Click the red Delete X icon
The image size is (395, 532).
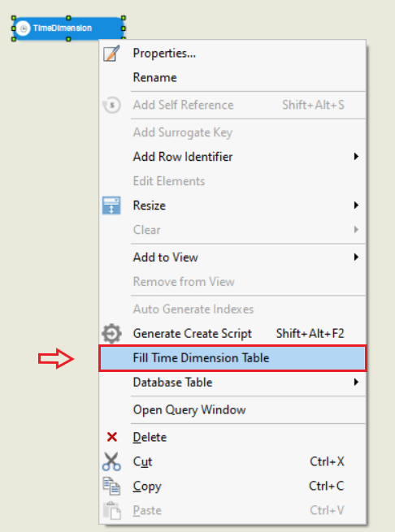click(112, 437)
